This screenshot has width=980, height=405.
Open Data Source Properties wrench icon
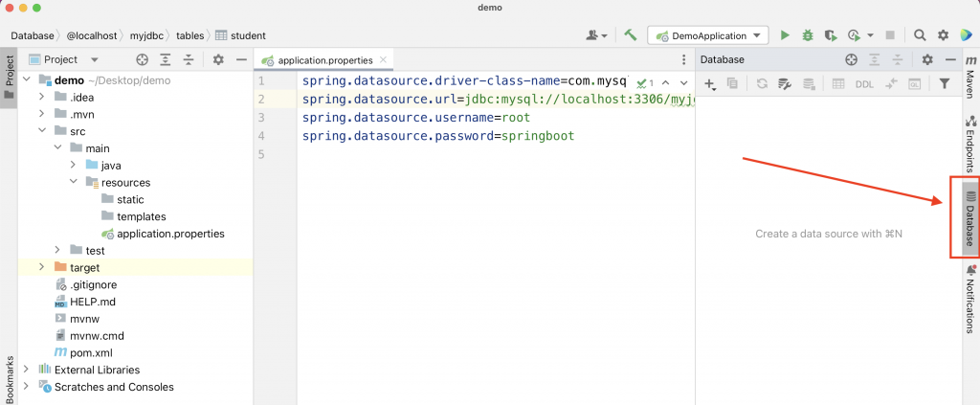785,83
